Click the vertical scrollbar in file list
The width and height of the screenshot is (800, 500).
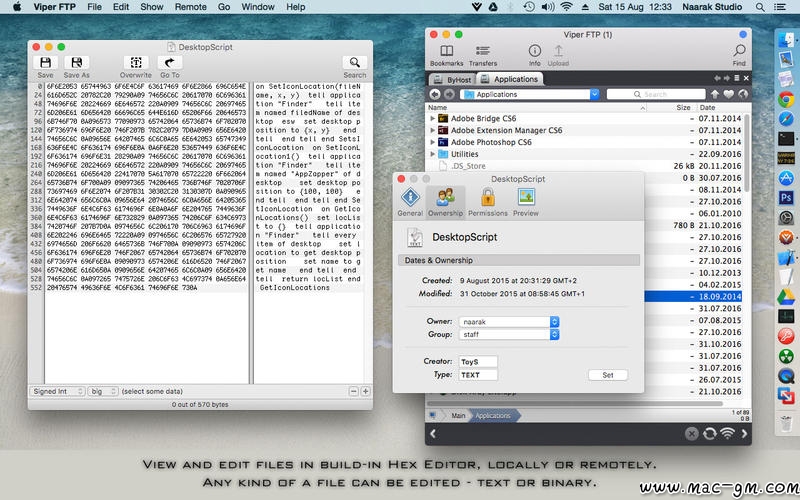747,153
